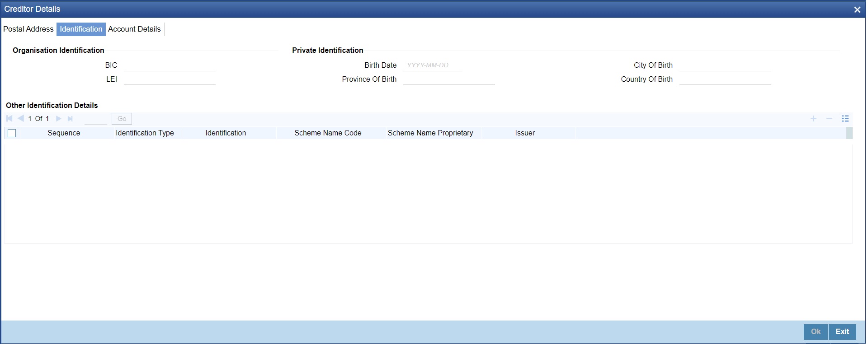
Task: Remove selected row from Other Identification Details
Action: (x=829, y=119)
